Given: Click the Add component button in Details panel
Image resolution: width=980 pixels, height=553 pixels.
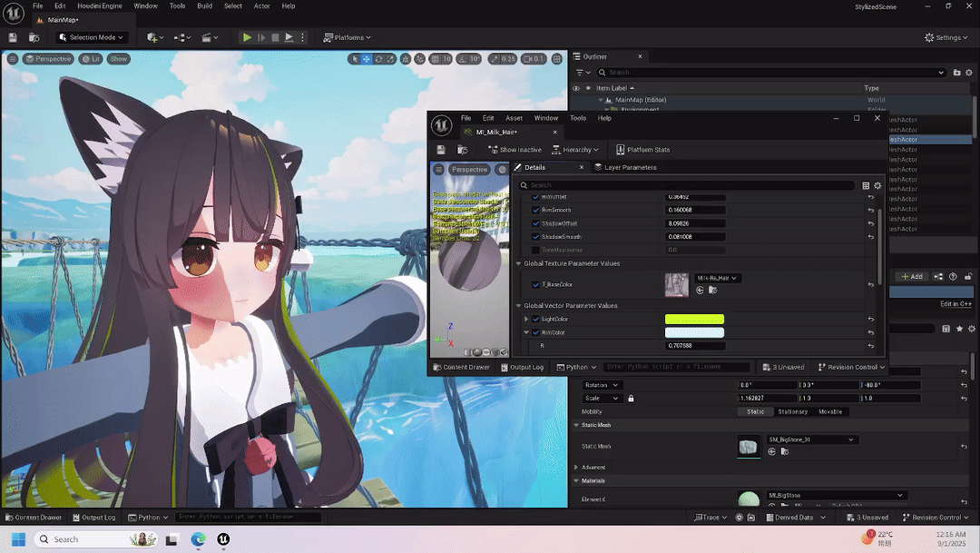Looking at the screenshot, I should coord(912,276).
